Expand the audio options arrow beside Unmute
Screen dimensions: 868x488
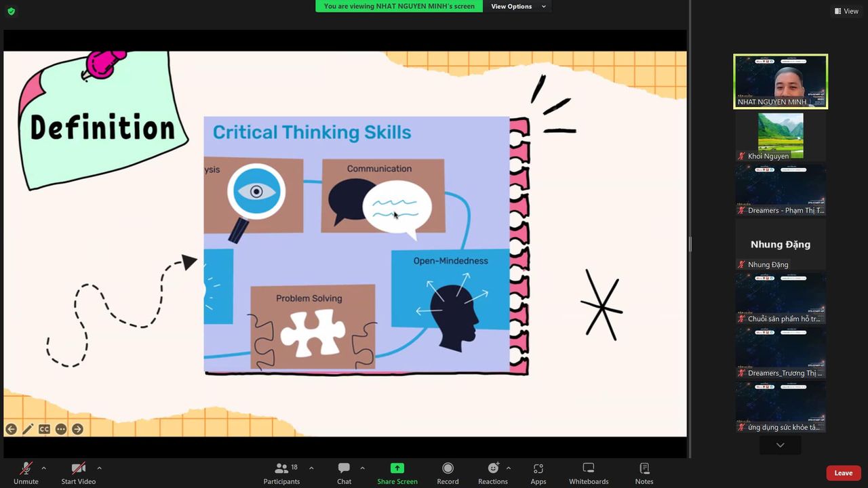tap(44, 468)
